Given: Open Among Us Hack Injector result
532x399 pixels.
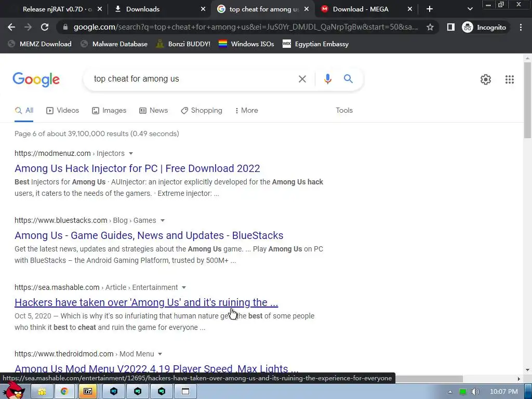Looking at the screenshot, I should [x=137, y=168].
